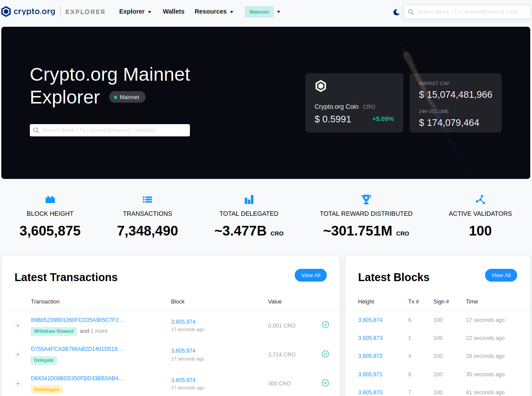Click the Value column header
Screen dimensions: 532x396
coord(275,302)
